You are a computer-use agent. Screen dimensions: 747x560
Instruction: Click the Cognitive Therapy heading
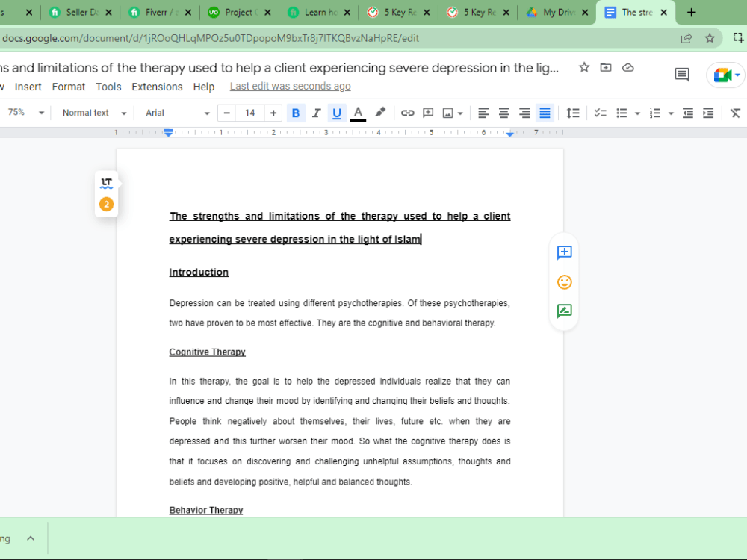(207, 352)
